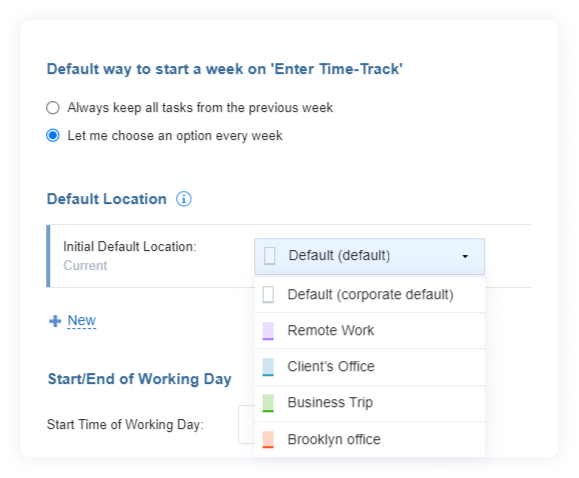This screenshot has height=478, width=579.
Task: Click the blue Client's Office color swatch
Action: [x=268, y=367]
